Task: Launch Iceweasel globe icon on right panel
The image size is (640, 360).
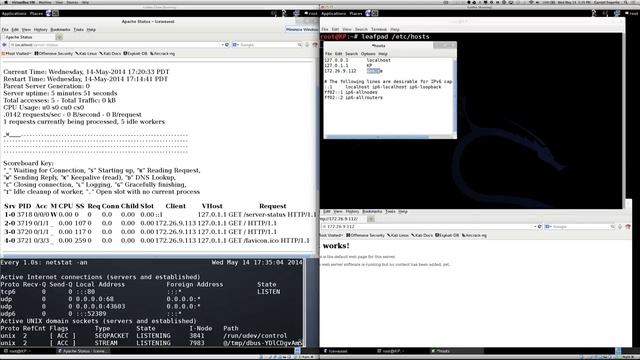Action: point(368,13)
